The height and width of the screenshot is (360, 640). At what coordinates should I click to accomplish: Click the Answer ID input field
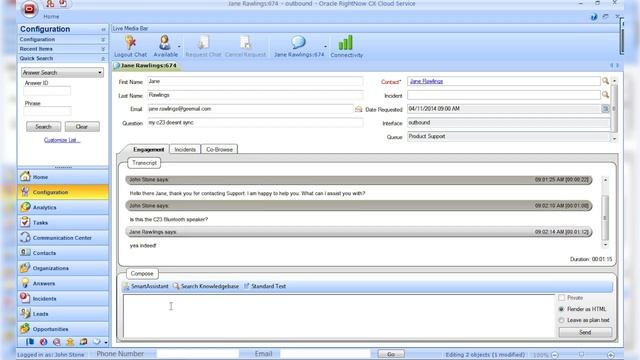pyautogui.click(x=47, y=91)
